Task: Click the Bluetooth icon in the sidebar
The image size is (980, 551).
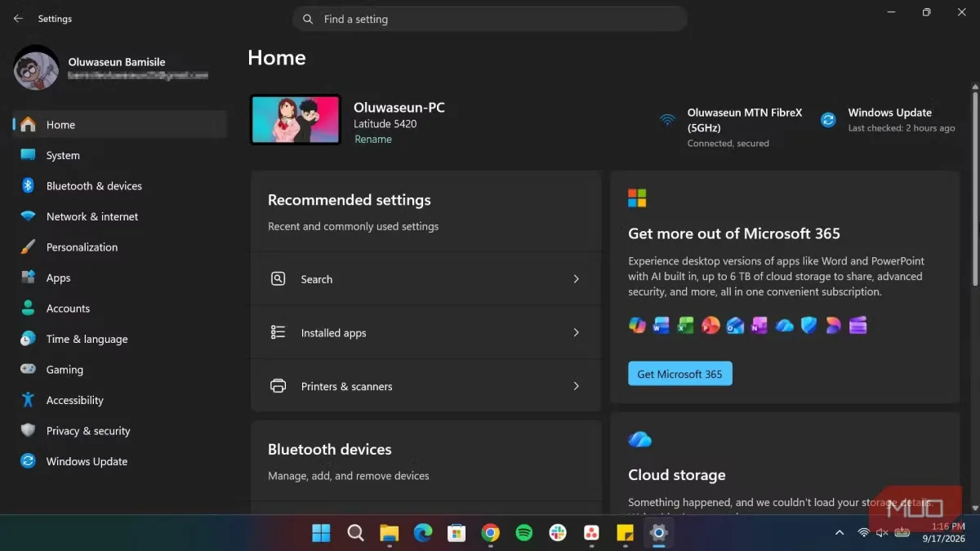Action: coord(28,186)
